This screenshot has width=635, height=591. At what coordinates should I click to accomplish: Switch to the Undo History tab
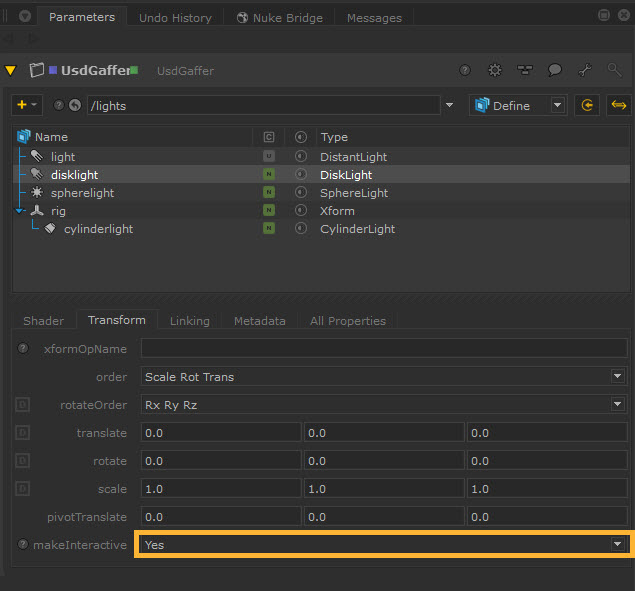[x=175, y=18]
